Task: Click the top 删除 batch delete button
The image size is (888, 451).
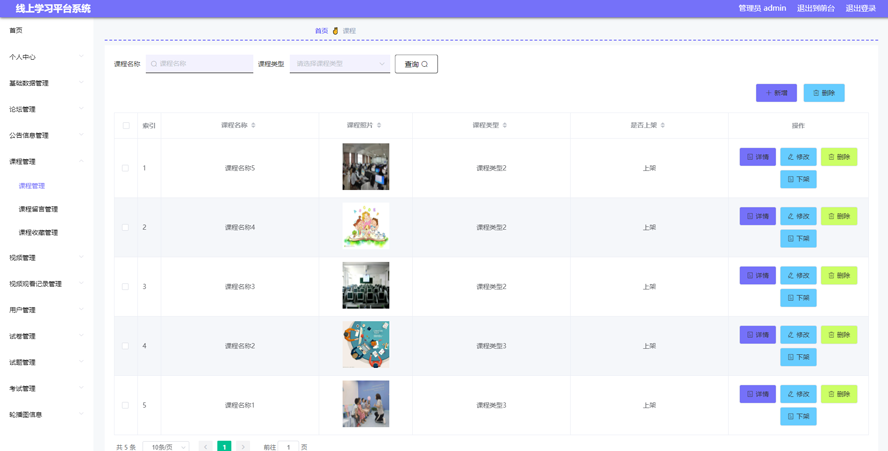Action: pos(824,93)
